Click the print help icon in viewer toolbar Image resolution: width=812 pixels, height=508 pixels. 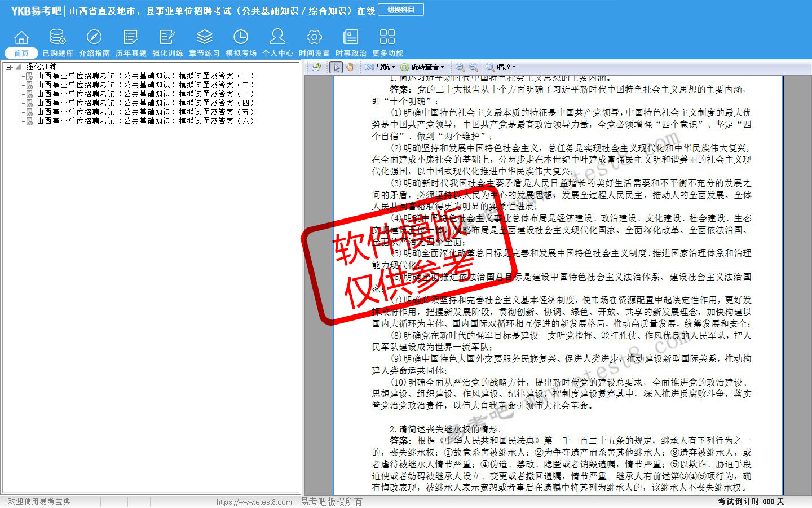(x=316, y=67)
